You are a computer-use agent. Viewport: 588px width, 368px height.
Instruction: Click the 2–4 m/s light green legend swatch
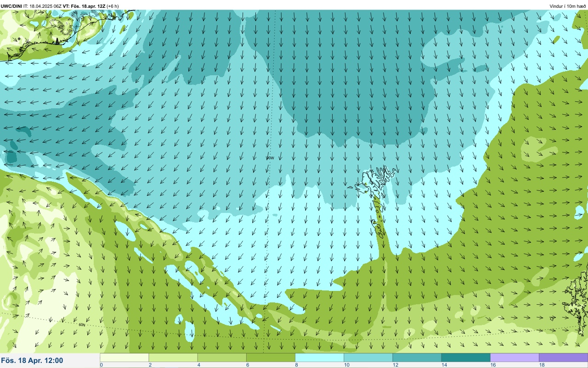point(173,357)
